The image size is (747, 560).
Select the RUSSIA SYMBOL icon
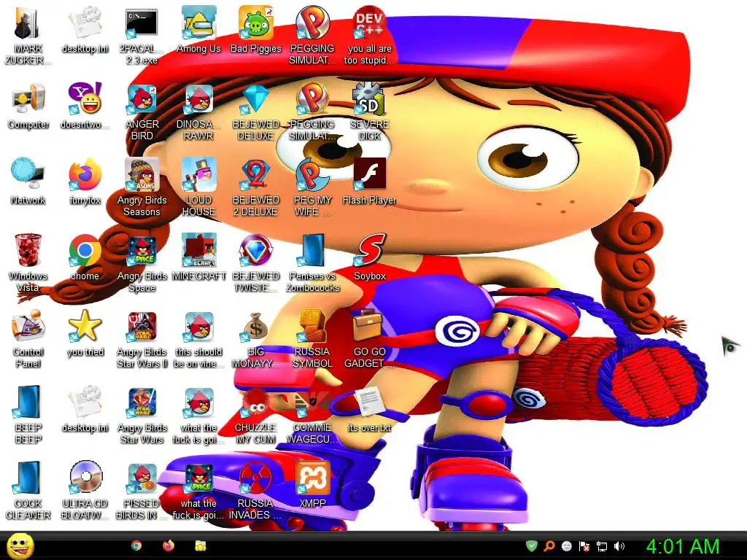pos(312,338)
